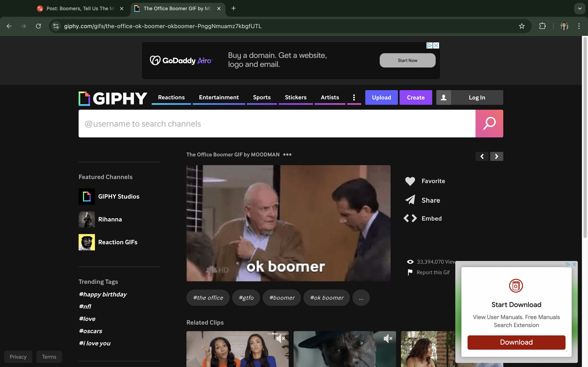
Task: Click the Favorite heart icon
Action: [x=410, y=181]
